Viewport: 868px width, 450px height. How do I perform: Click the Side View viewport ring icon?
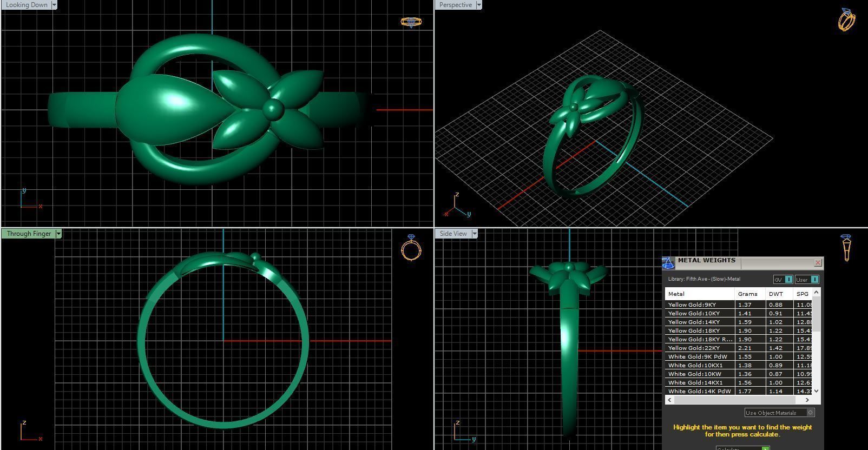(x=846, y=248)
